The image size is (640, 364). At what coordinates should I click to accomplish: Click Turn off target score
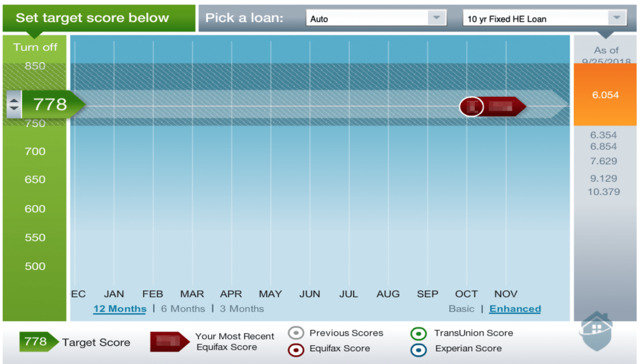coord(35,47)
